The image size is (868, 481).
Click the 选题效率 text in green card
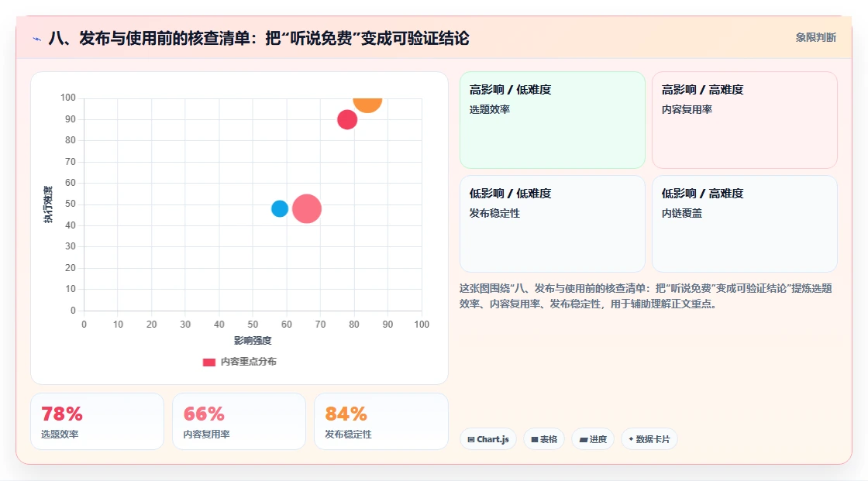point(490,109)
